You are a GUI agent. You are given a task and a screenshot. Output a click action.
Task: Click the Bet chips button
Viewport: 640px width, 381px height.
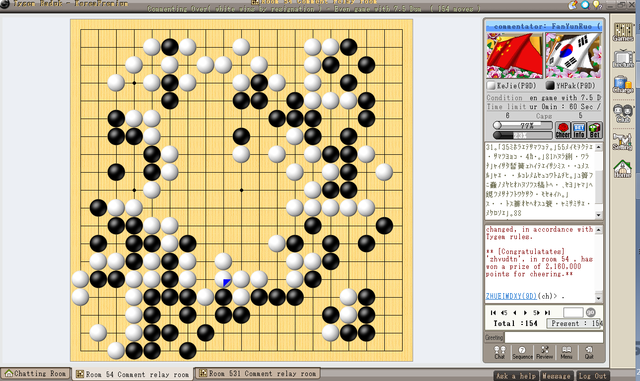(594, 130)
